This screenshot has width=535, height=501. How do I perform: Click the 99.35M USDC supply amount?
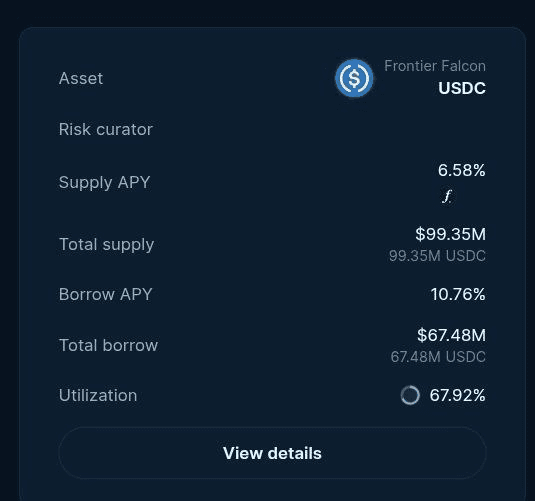click(437, 256)
